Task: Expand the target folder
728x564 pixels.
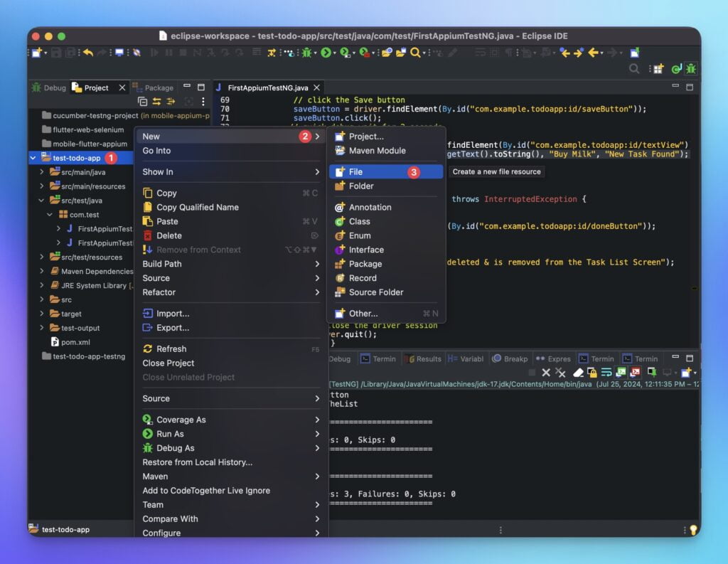Action: tap(42, 314)
